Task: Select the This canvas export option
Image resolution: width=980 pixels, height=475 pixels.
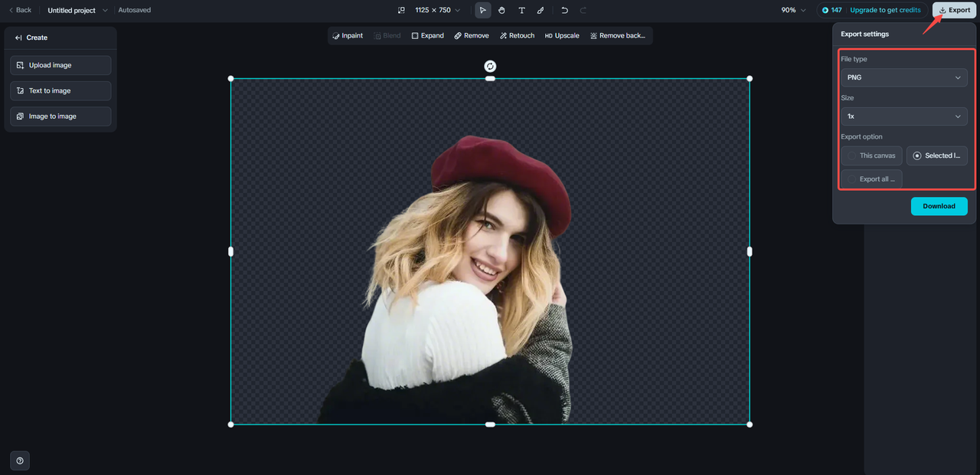Action: tap(871, 156)
